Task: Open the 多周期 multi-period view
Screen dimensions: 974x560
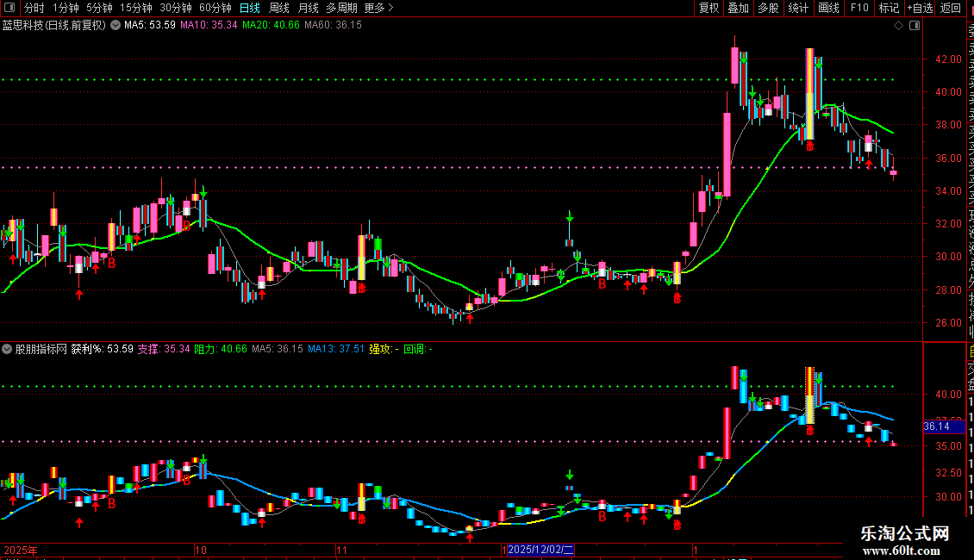Action: point(341,8)
